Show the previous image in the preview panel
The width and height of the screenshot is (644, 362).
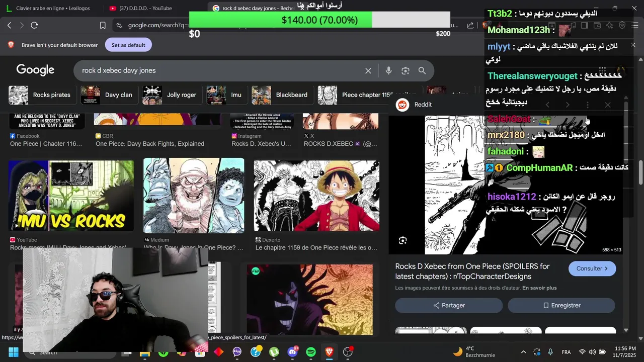pyautogui.click(x=547, y=105)
